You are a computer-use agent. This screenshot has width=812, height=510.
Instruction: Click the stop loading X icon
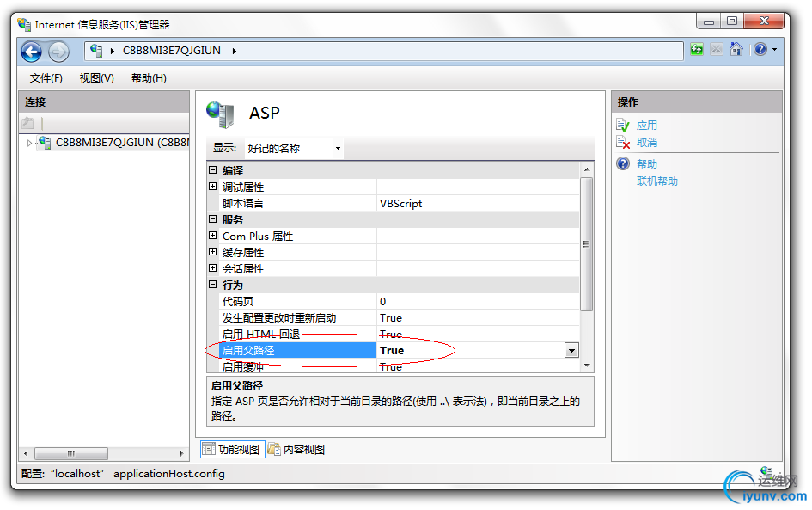pyautogui.click(x=717, y=50)
